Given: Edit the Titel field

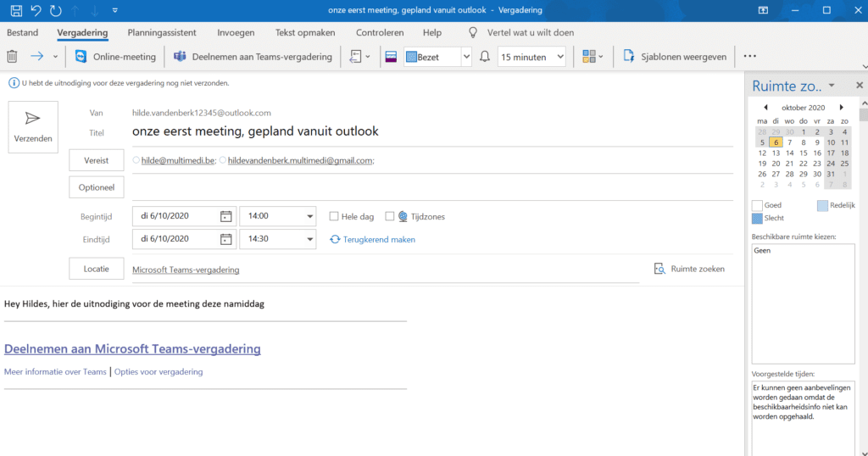Looking at the screenshot, I should point(431,131).
